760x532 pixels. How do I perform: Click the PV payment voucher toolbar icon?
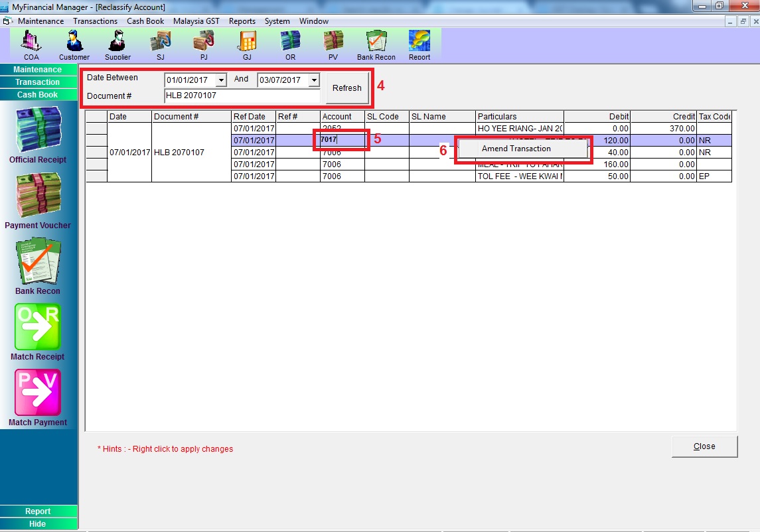tap(333, 44)
